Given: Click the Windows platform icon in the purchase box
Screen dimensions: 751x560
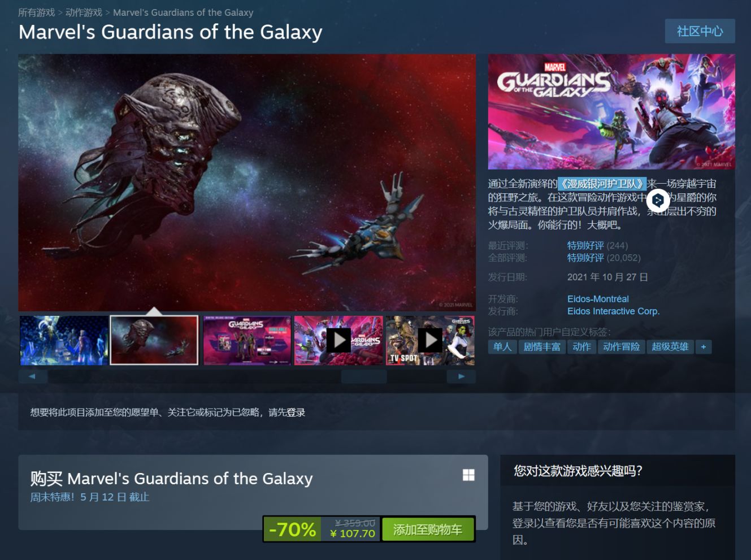Looking at the screenshot, I should coord(468,475).
